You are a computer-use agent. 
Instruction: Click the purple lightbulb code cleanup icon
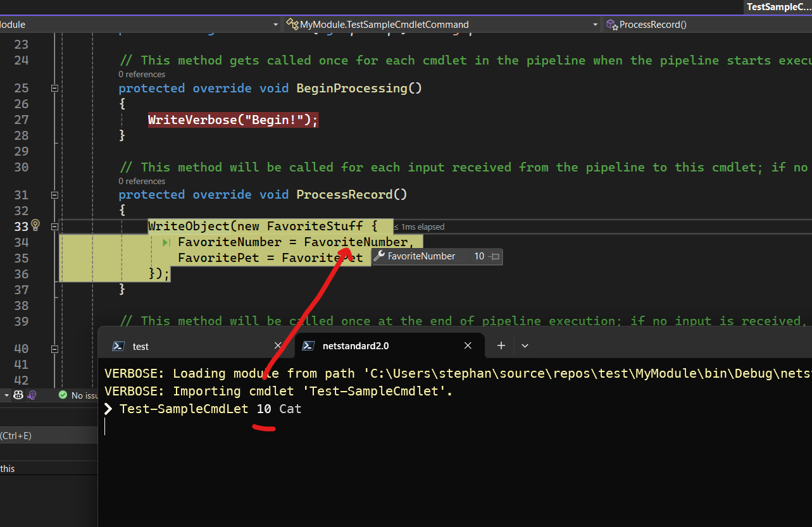pos(32,395)
